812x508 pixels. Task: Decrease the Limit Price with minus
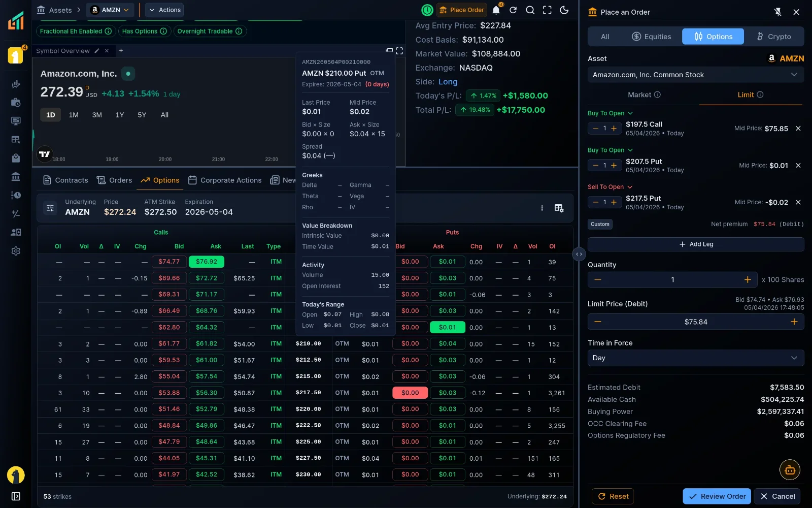[597, 322]
